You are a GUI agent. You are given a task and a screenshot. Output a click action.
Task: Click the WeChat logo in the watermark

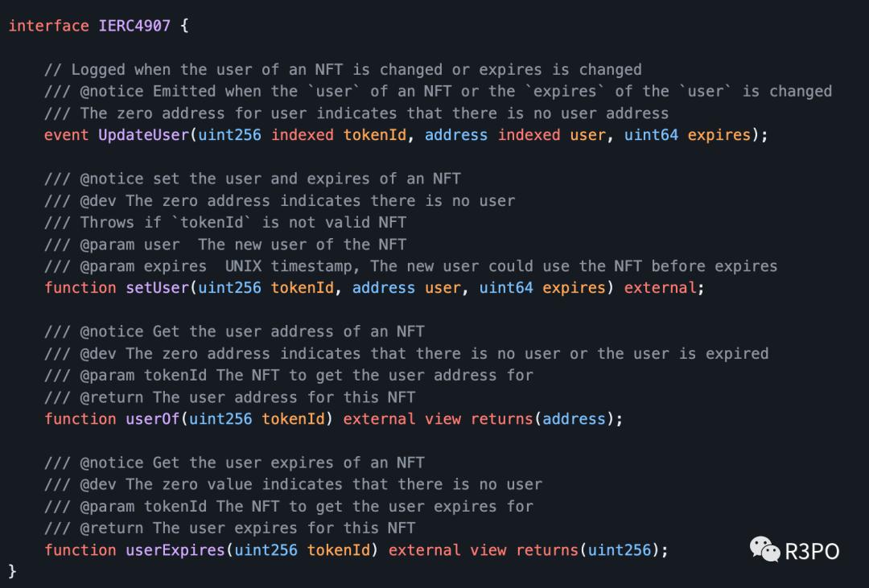pos(764,549)
